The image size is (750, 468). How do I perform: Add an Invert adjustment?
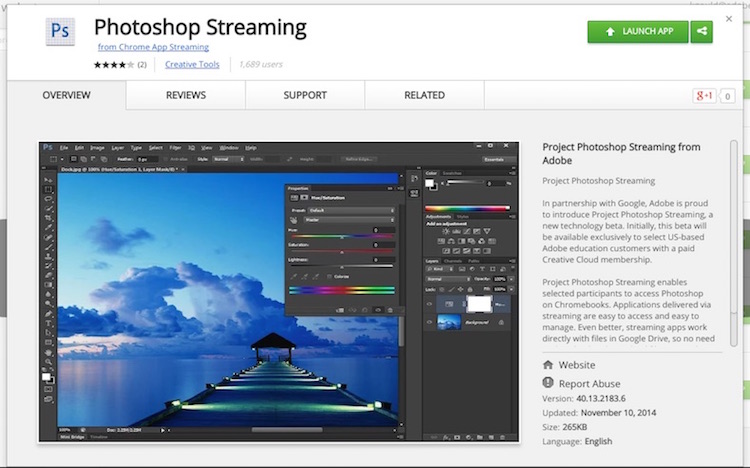pos(446,251)
